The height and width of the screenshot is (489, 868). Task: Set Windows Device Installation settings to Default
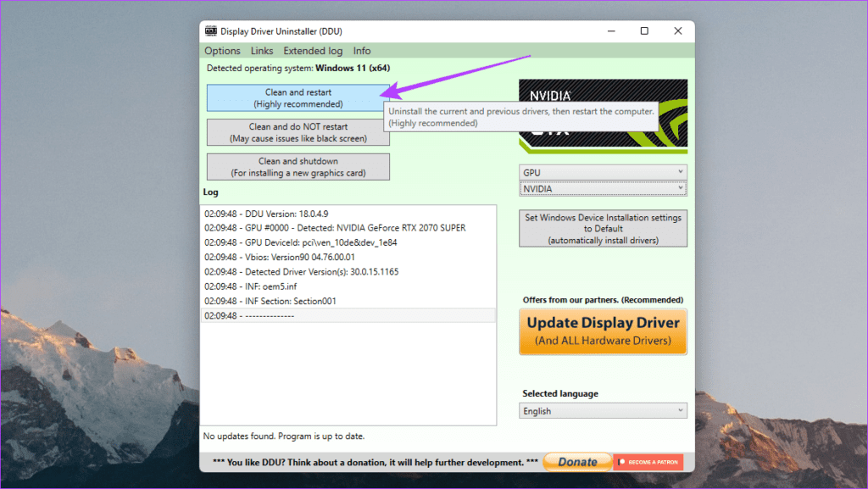tap(602, 228)
